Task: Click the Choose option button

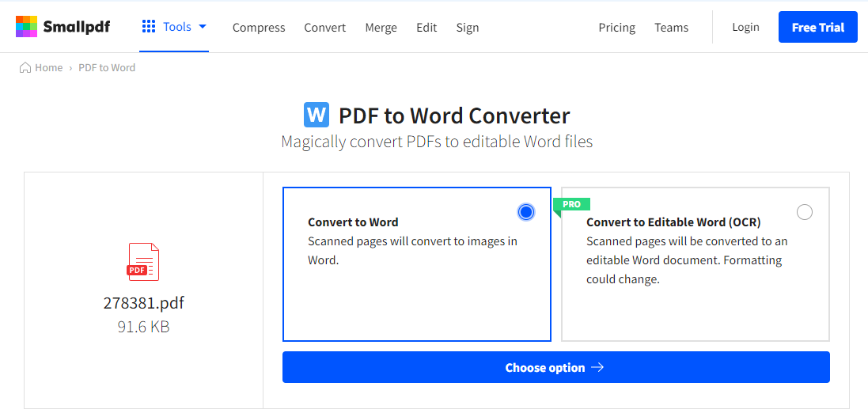Action: point(555,367)
